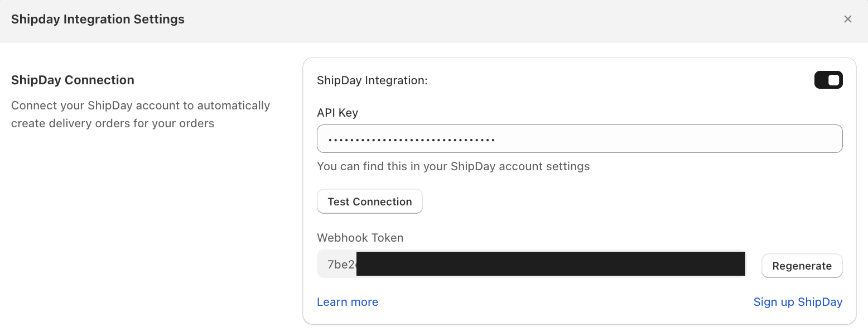Click into the API Key field
The width and height of the screenshot is (868, 336).
click(x=580, y=139)
